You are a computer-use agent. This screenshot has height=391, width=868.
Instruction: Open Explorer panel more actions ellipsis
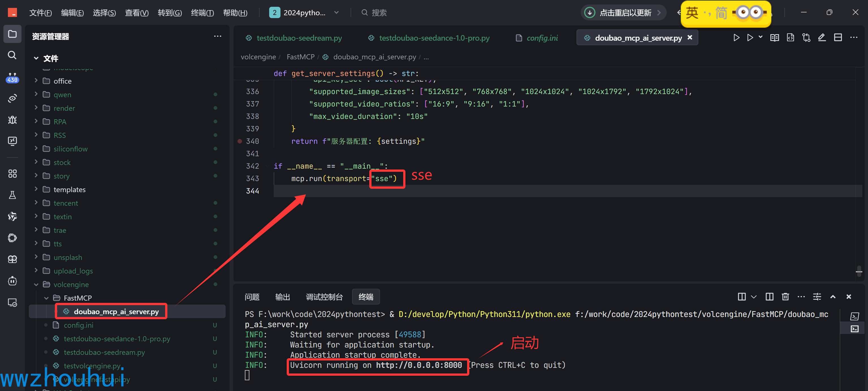(x=217, y=36)
